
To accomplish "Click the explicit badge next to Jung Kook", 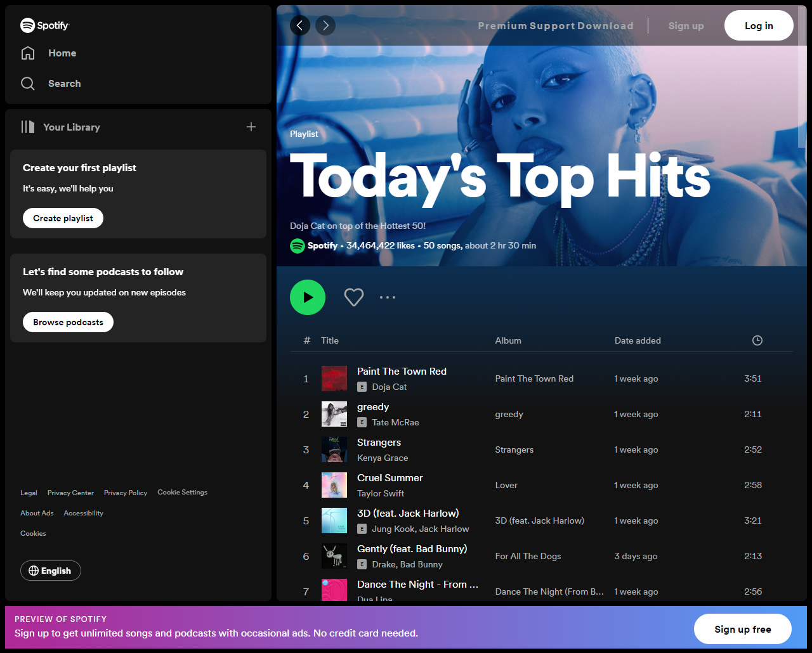I will (362, 529).
